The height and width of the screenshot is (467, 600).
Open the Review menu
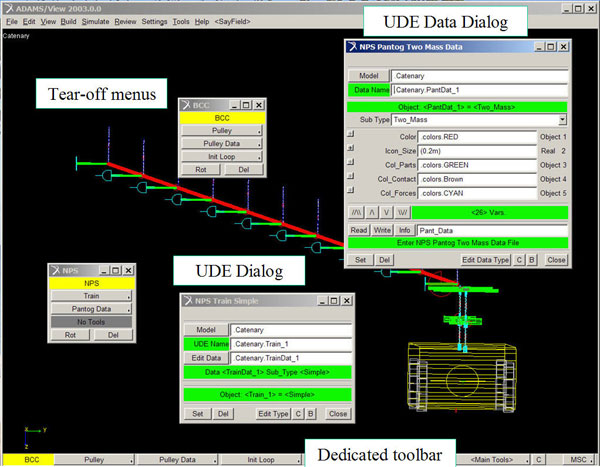(126, 22)
